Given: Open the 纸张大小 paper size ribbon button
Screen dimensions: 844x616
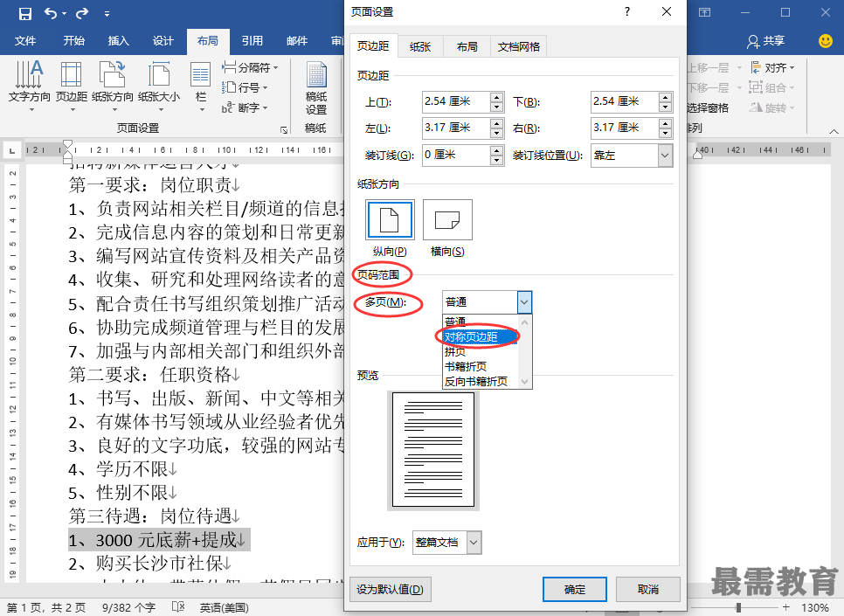Looking at the screenshot, I should [x=159, y=86].
